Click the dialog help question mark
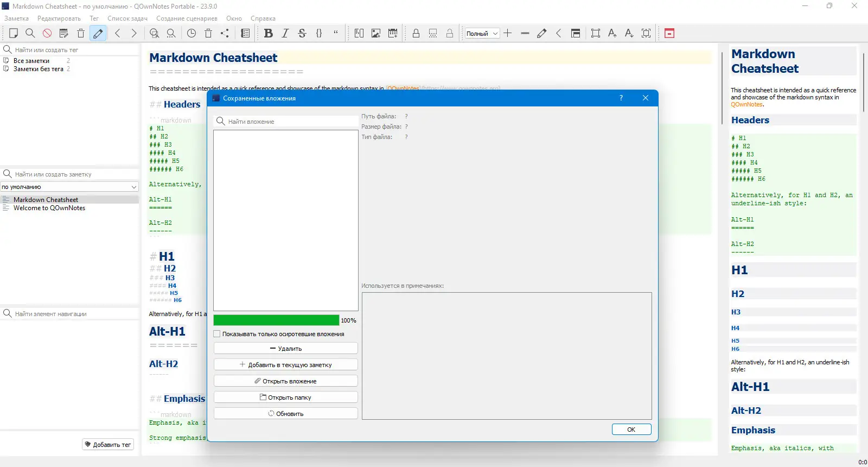Screen dimensions: 868x467 (621, 98)
